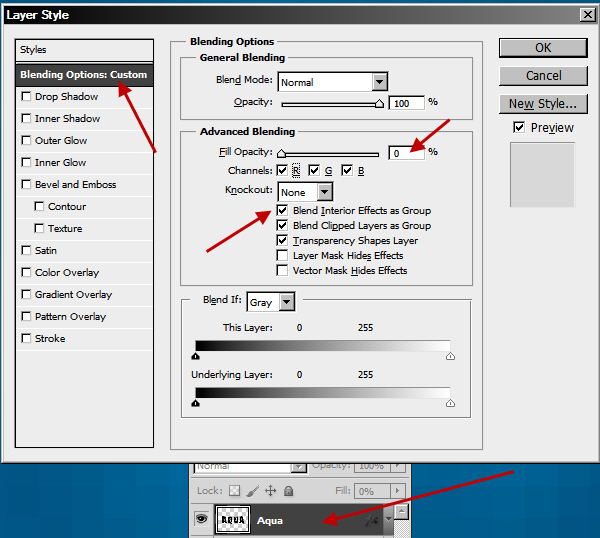Click the lock transparent pixels icon
This screenshot has height=538, width=600.
coord(234,491)
